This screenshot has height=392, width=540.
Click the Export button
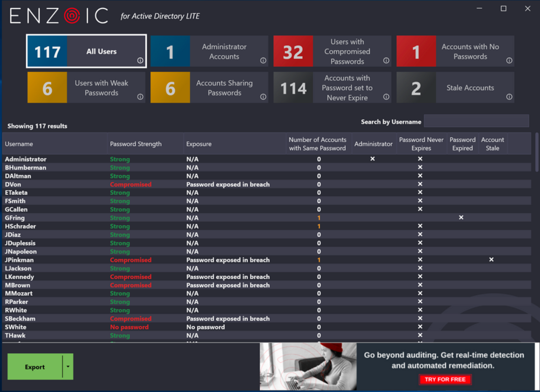click(x=34, y=366)
